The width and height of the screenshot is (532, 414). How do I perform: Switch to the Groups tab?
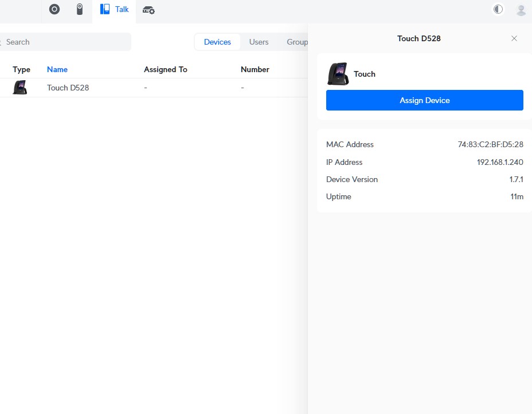pyautogui.click(x=297, y=42)
